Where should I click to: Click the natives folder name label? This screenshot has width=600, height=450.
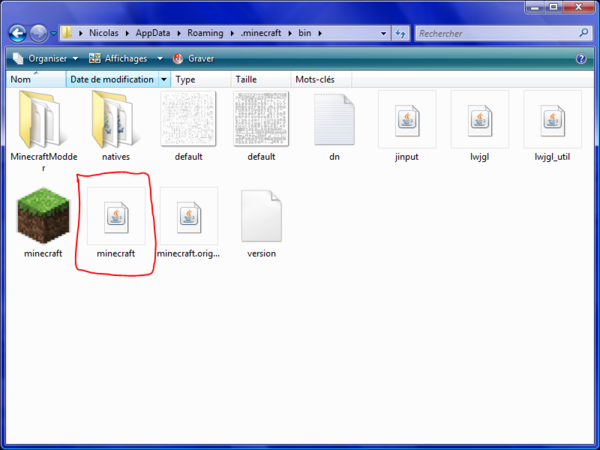click(116, 157)
